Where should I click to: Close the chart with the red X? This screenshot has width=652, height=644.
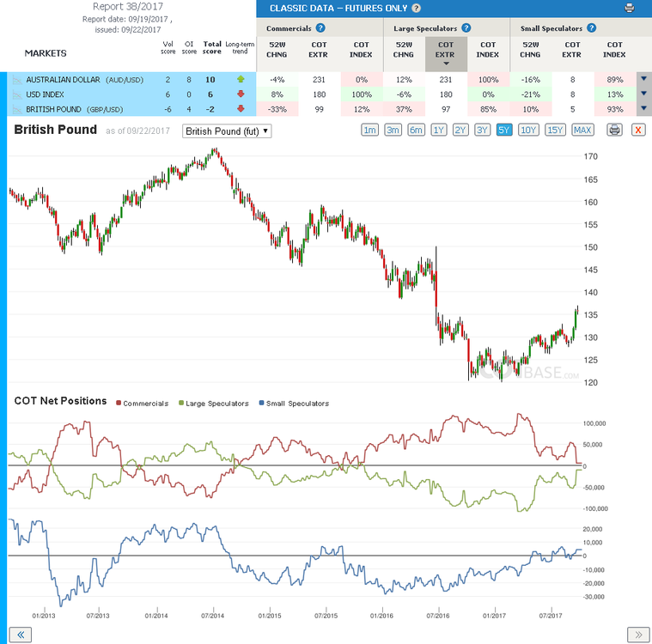pyautogui.click(x=638, y=131)
